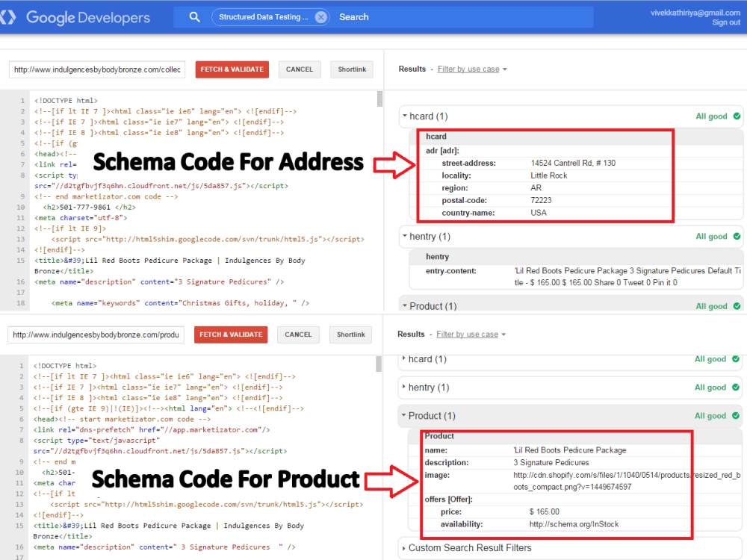The image size is (747, 560).
Task: Click the lower CANCEL button
Action: click(298, 335)
